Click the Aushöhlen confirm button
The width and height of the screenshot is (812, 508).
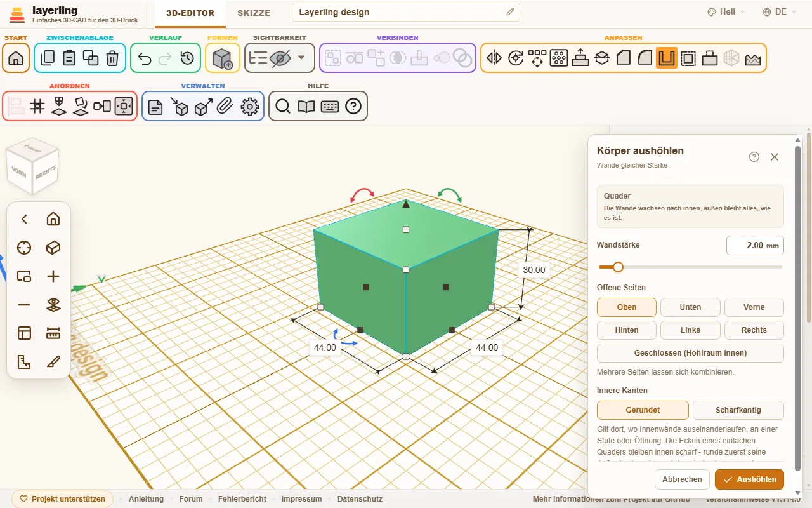(750, 479)
